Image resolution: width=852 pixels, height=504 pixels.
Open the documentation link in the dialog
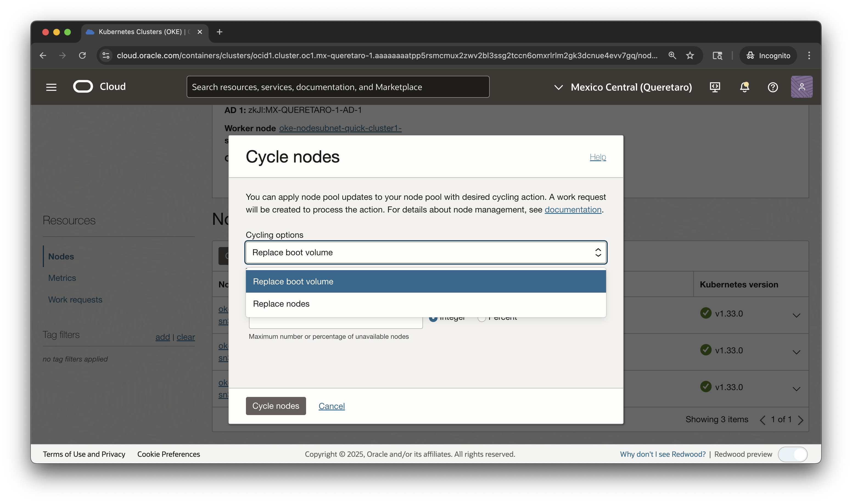pos(573,209)
